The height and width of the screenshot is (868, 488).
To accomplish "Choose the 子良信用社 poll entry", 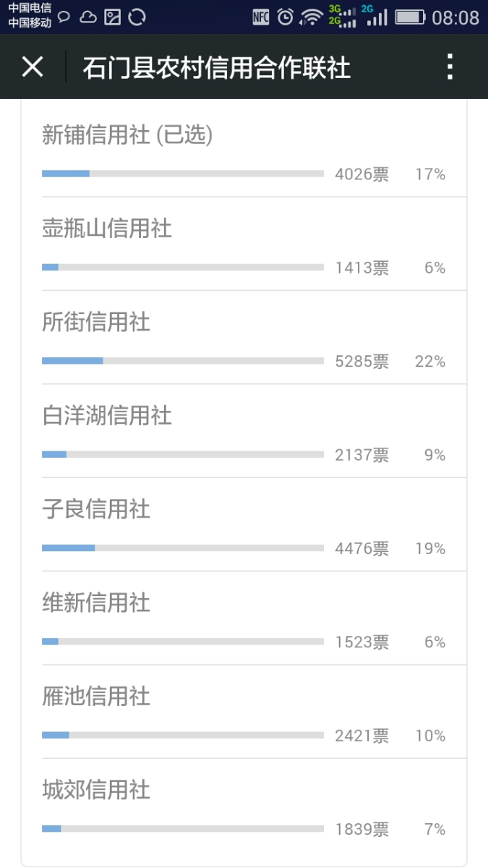I will [x=96, y=509].
